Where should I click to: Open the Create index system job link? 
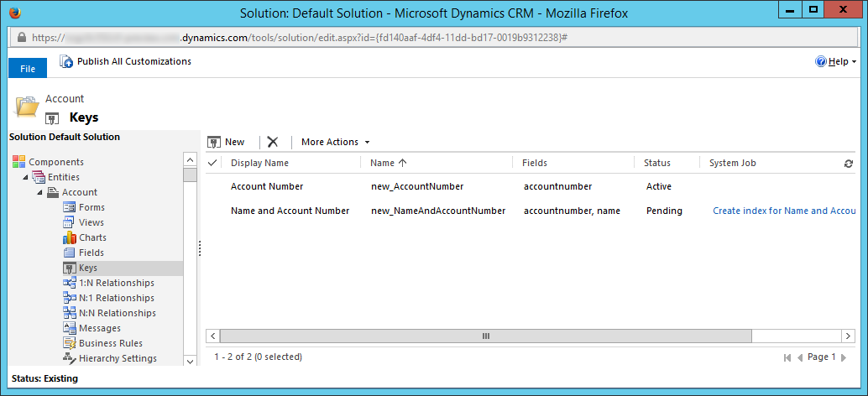pyautogui.click(x=784, y=211)
